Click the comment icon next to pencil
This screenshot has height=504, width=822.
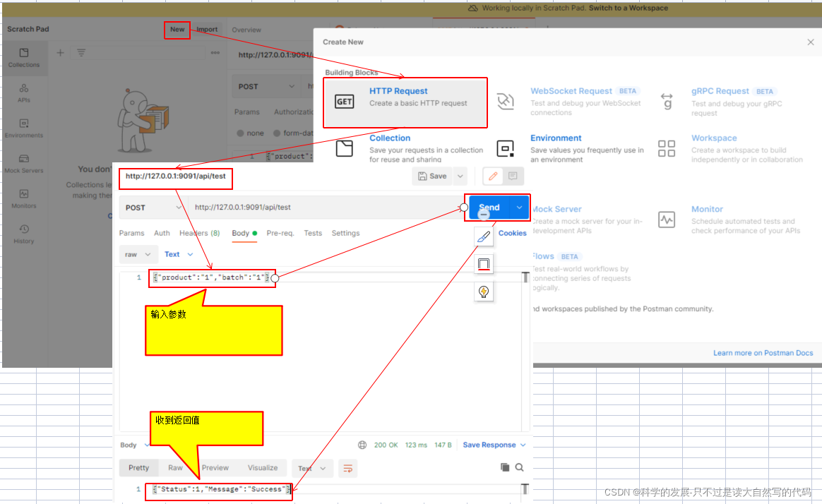pyautogui.click(x=513, y=176)
